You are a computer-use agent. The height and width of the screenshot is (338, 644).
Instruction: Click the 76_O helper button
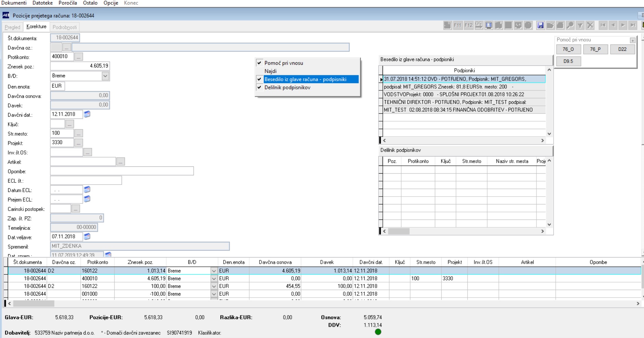tap(568, 49)
